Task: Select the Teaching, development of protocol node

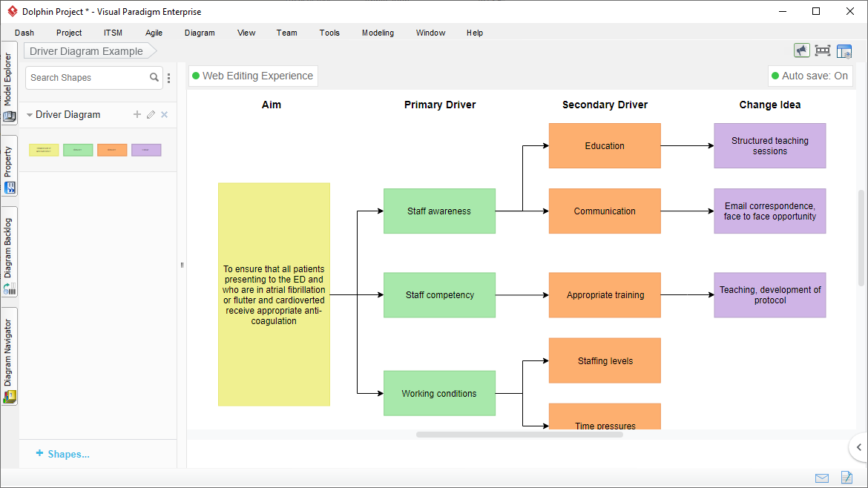Action: 770,295
